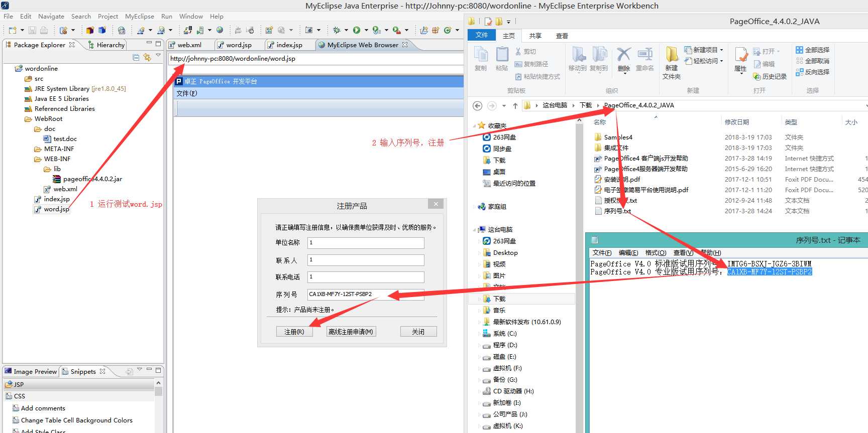Screen dimensions: 868x433
Task: Click Collapse All icon in Package Explorer
Action: pos(136,57)
